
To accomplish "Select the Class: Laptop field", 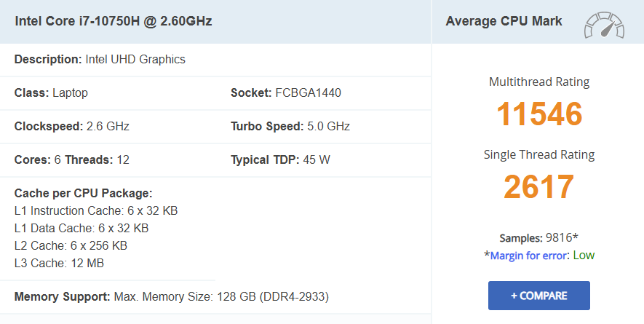I will [51, 92].
